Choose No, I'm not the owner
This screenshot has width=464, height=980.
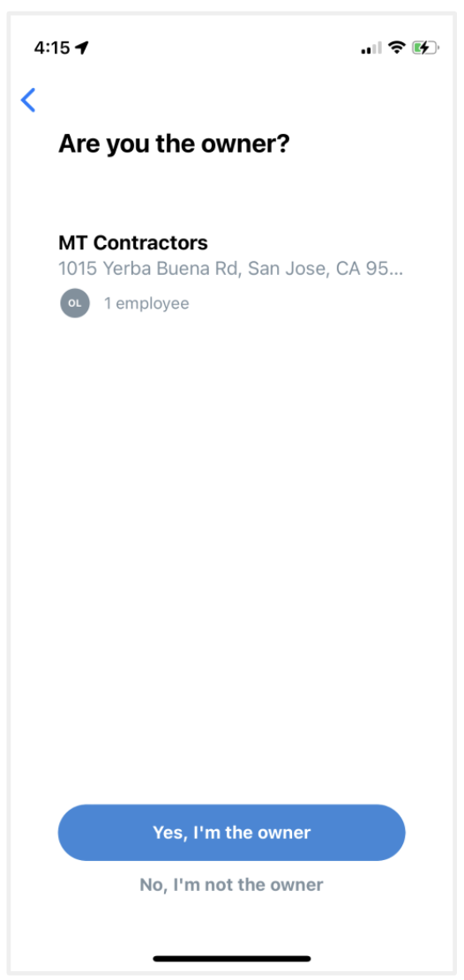(231, 884)
